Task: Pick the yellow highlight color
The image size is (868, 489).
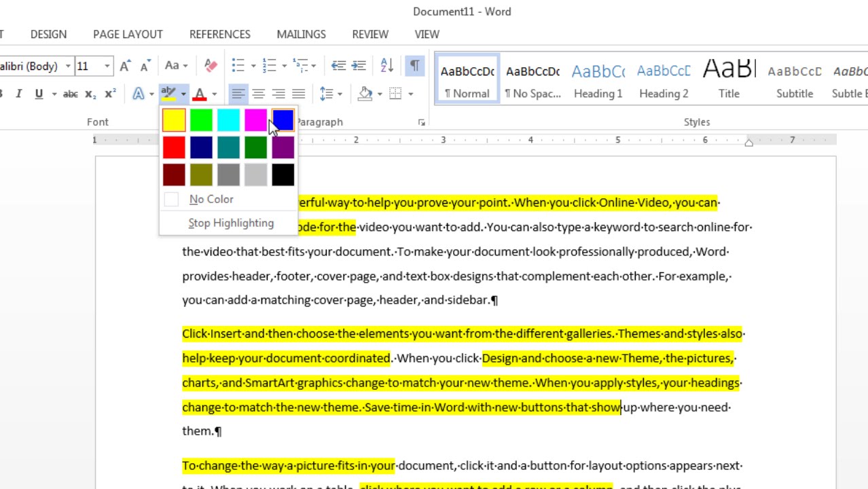Action: click(x=174, y=120)
